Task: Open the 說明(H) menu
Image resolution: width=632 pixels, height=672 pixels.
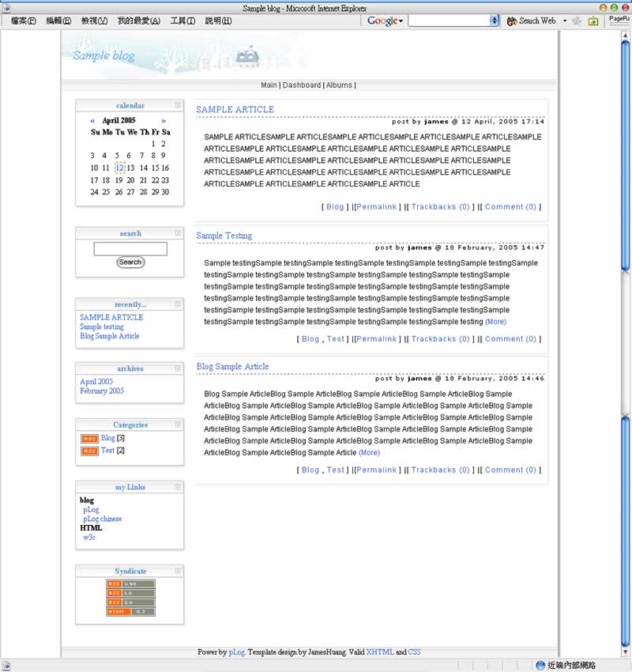Action: [x=218, y=21]
